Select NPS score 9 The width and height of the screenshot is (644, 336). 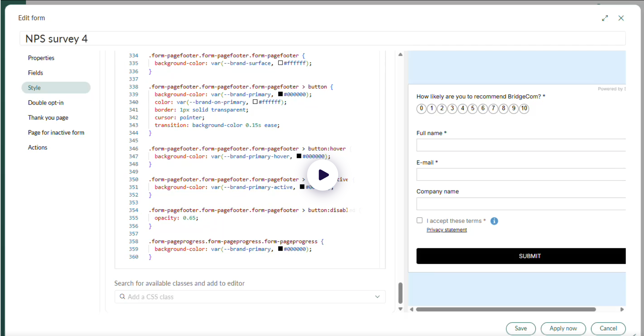click(514, 109)
